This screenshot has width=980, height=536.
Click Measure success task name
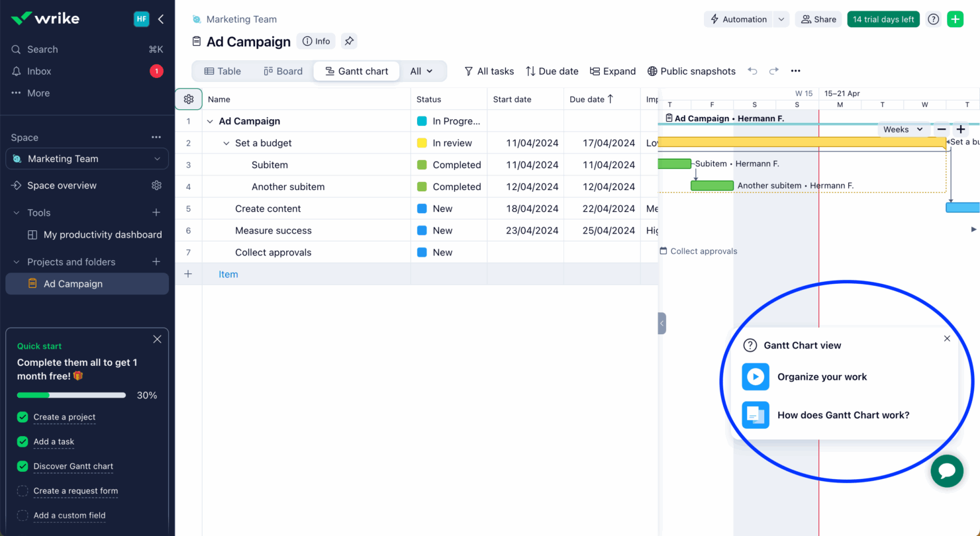273,230
